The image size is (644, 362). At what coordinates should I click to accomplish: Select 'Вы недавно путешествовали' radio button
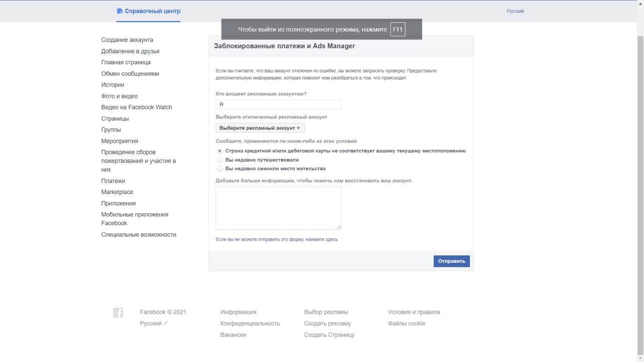(x=219, y=160)
